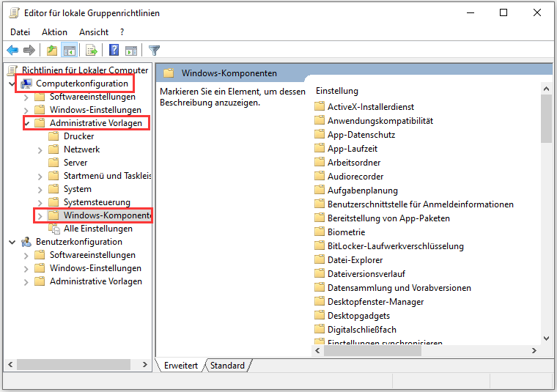This screenshot has width=557, height=392.
Task: Open the Aktion menu
Action: (54, 32)
